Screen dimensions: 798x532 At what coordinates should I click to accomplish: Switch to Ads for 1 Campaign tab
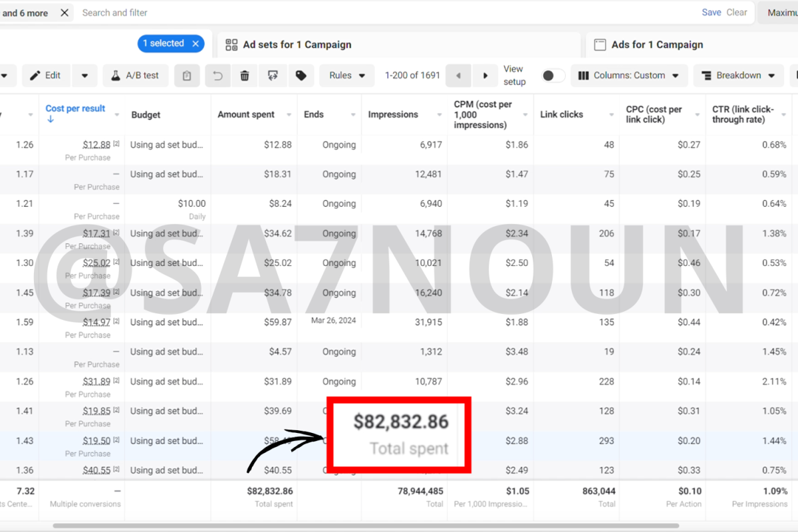point(692,45)
